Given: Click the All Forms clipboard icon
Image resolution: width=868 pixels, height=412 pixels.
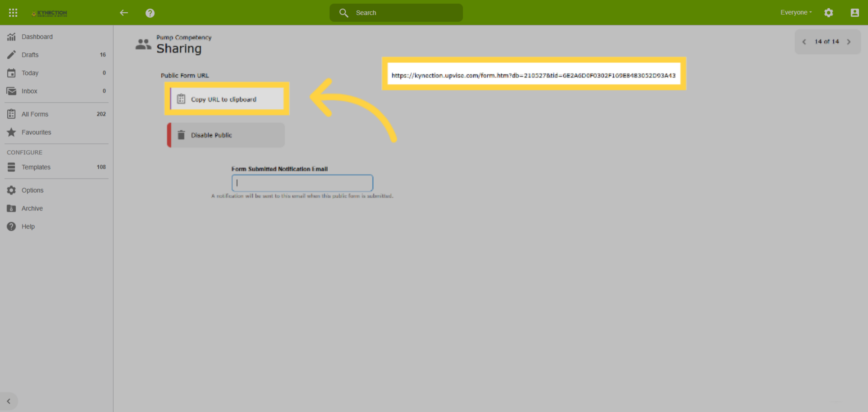Looking at the screenshot, I should point(12,114).
